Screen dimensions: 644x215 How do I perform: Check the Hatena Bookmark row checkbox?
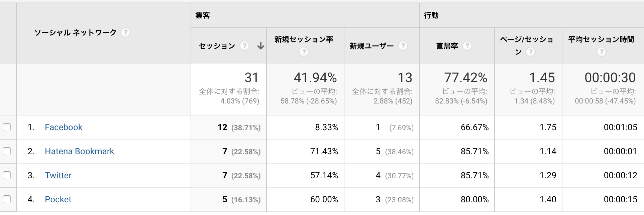click(x=7, y=151)
